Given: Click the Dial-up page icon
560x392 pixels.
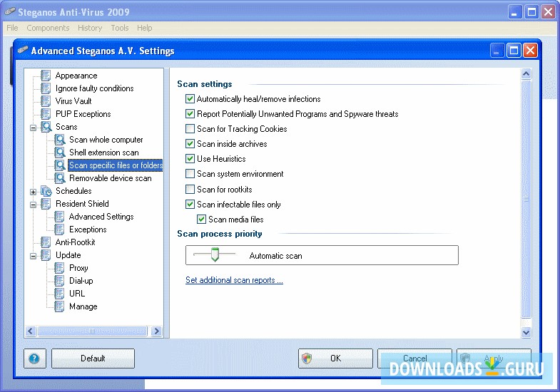Looking at the screenshot, I should 59,281.
